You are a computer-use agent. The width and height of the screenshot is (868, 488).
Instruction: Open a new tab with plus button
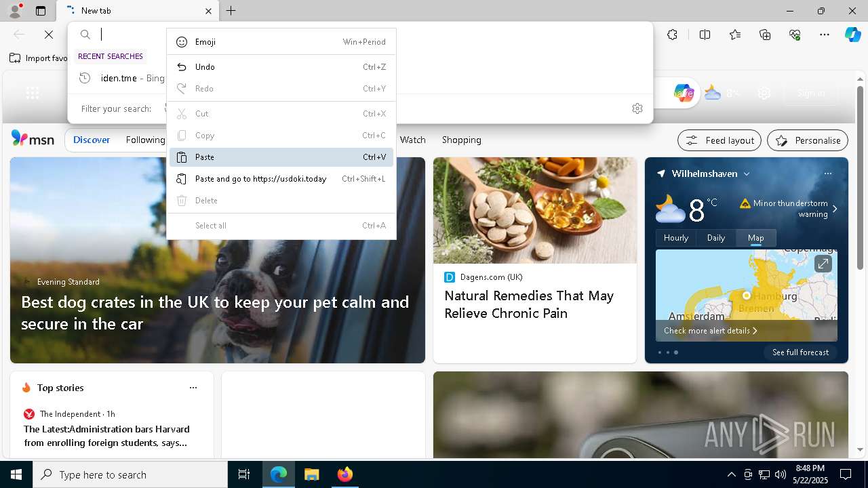(231, 11)
